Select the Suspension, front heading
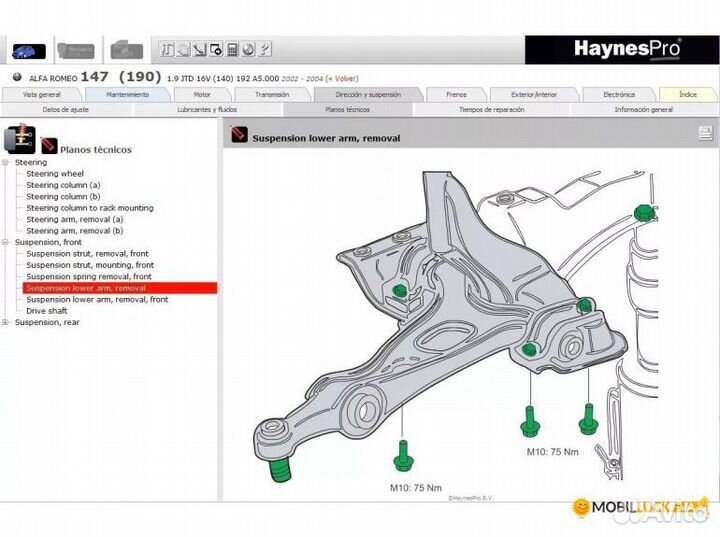 [48, 243]
